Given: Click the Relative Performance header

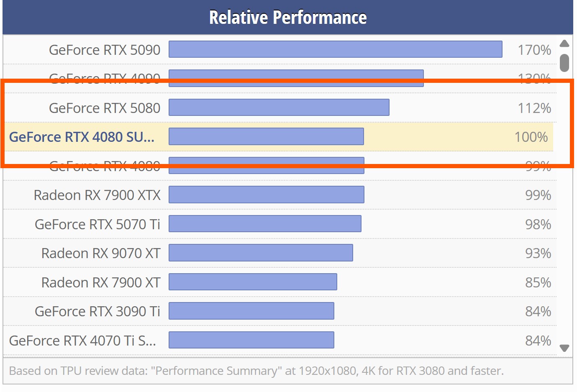Looking at the screenshot, I should pyautogui.click(x=288, y=18).
